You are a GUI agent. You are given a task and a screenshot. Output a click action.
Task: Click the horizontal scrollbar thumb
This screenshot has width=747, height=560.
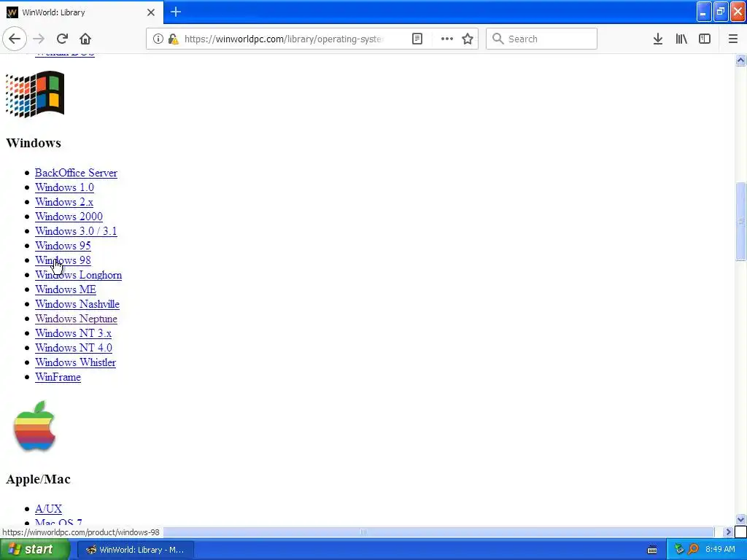pos(363,532)
